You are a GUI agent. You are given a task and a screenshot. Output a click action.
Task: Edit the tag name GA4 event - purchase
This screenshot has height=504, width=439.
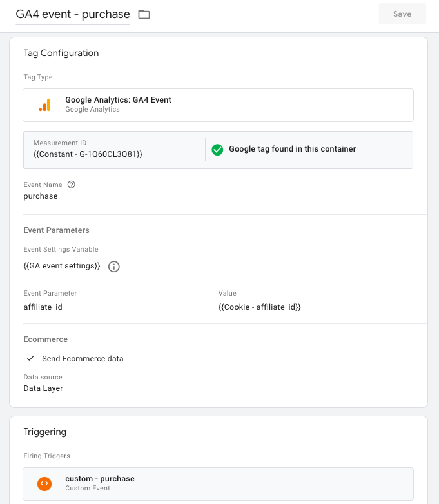click(x=72, y=14)
